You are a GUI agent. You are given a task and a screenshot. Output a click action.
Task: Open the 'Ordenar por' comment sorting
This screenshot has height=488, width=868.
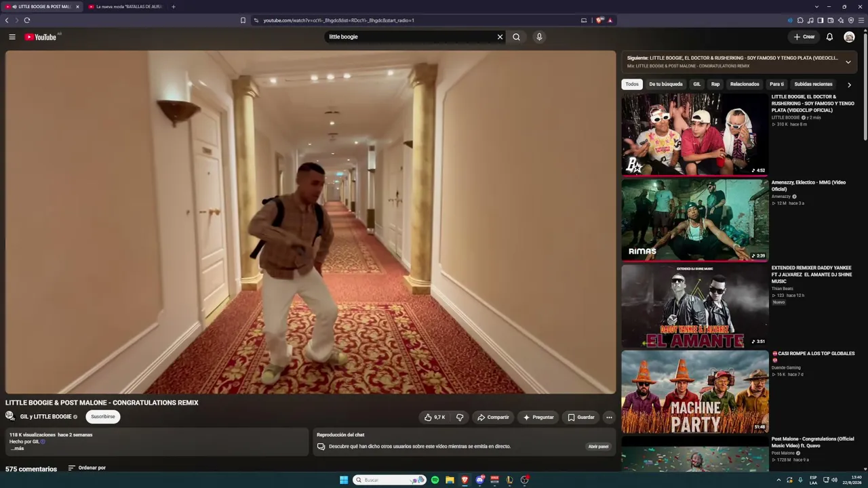[x=87, y=468]
